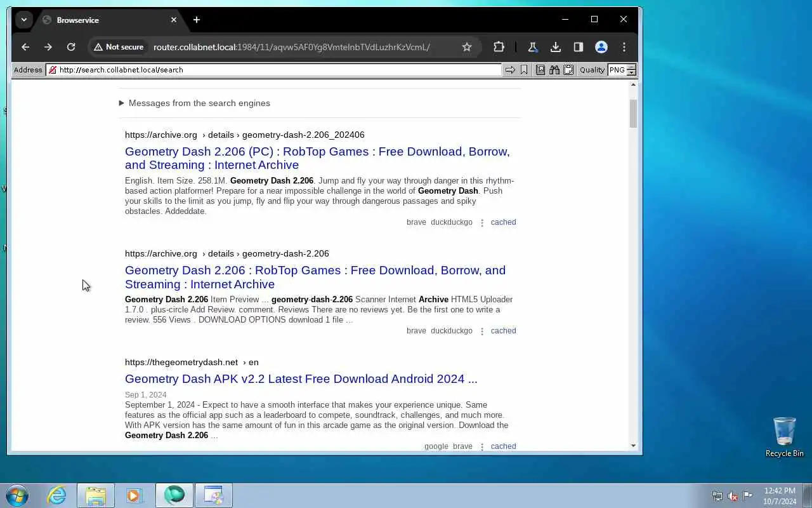Click insecure page icon before address field
Screen dimensions: 812x508
pos(53,70)
